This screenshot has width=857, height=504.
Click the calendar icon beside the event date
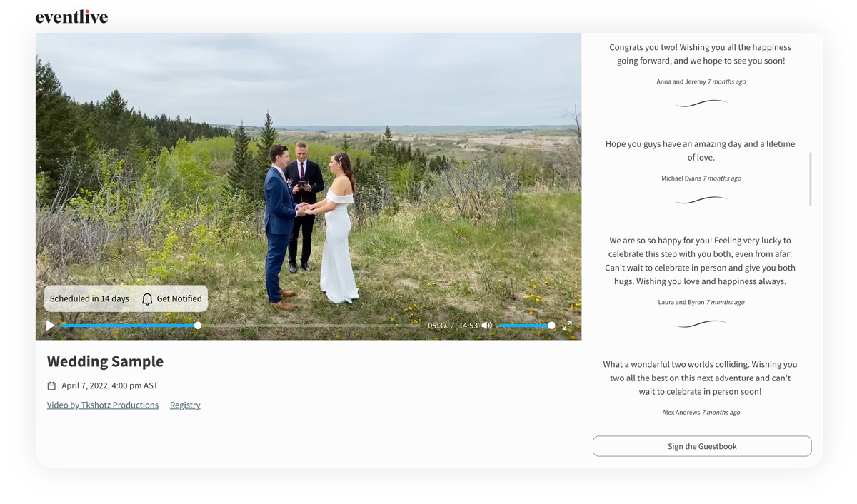pos(51,385)
